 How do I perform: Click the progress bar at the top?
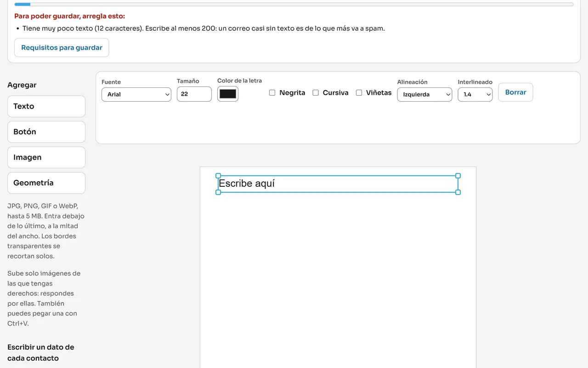pos(294,4)
